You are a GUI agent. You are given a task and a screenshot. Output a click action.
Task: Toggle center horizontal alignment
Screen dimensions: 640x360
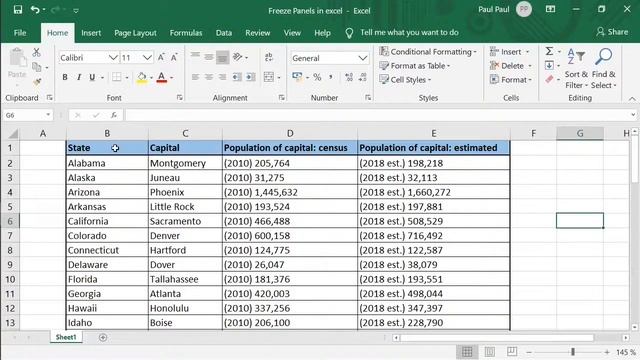(x=209, y=77)
